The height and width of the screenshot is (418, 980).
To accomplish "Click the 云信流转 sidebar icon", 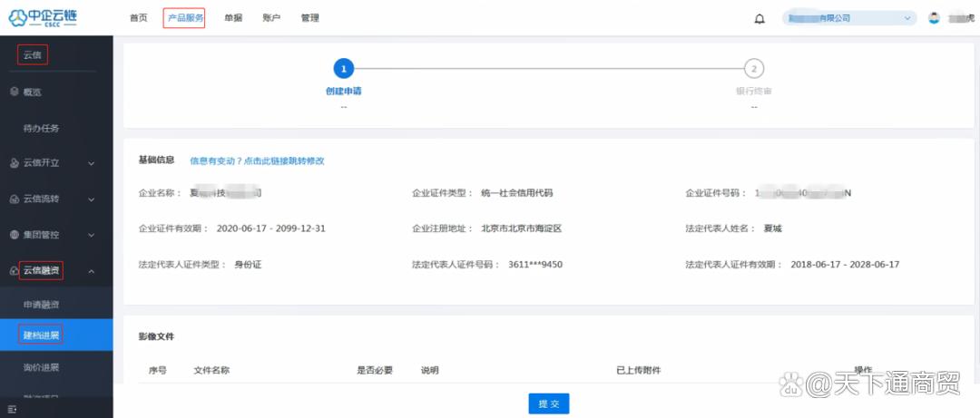I will (x=15, y=199).
